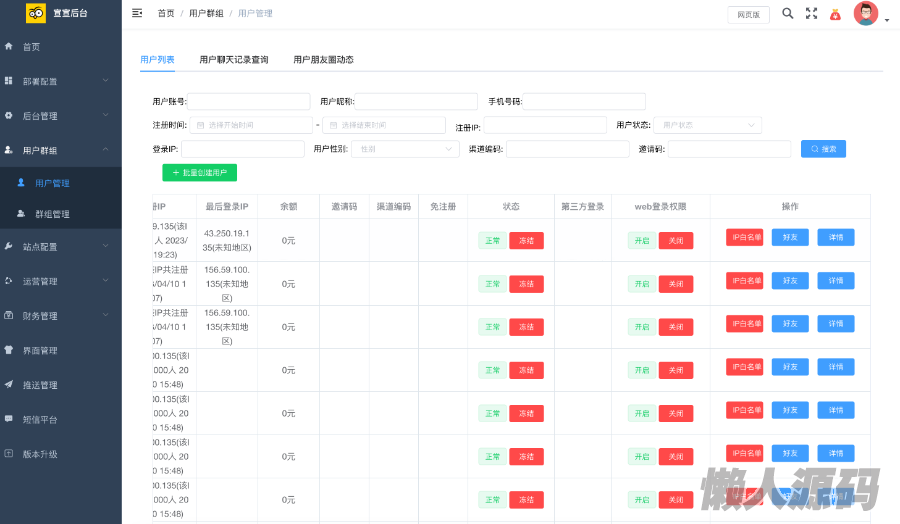Expand the 后台管理 sidebar menu
The height and width of the screenshot is (524, 900).
click(x=106, y=115)
